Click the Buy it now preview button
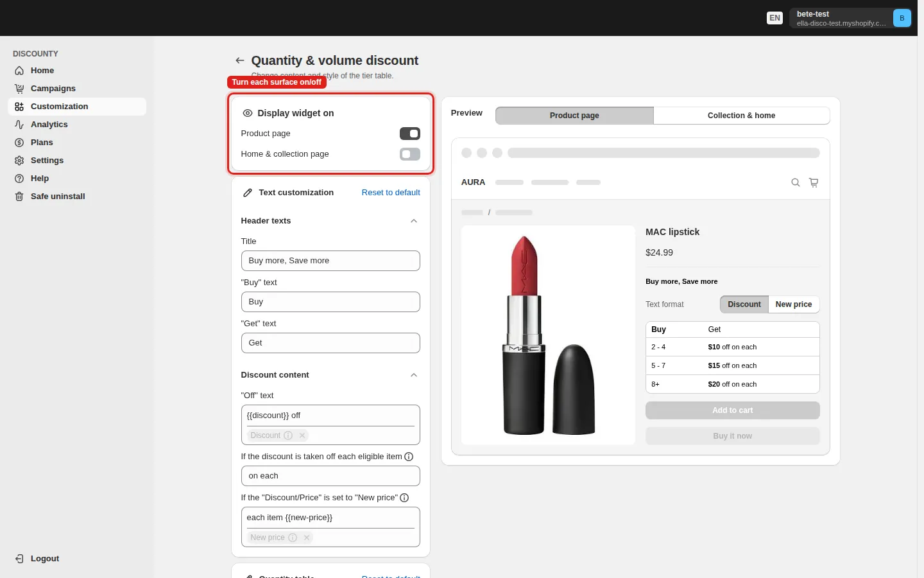The image size is (924, 578). click(x=733, y=436)
